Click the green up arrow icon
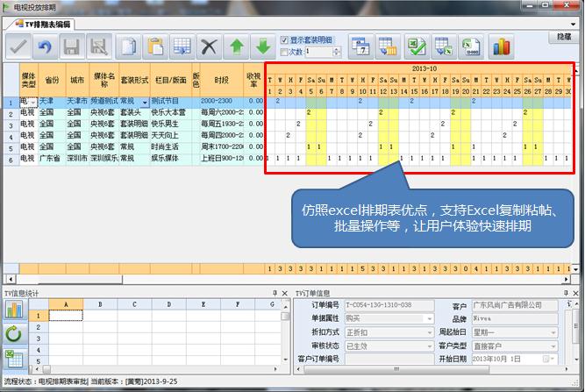Screen dimensions: 585x392 (236, 46)
